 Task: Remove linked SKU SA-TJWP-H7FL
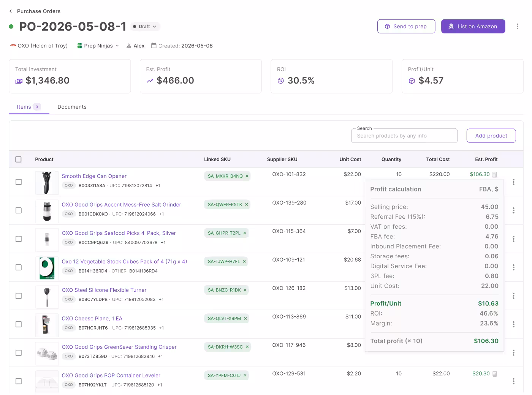click(244, 262)
